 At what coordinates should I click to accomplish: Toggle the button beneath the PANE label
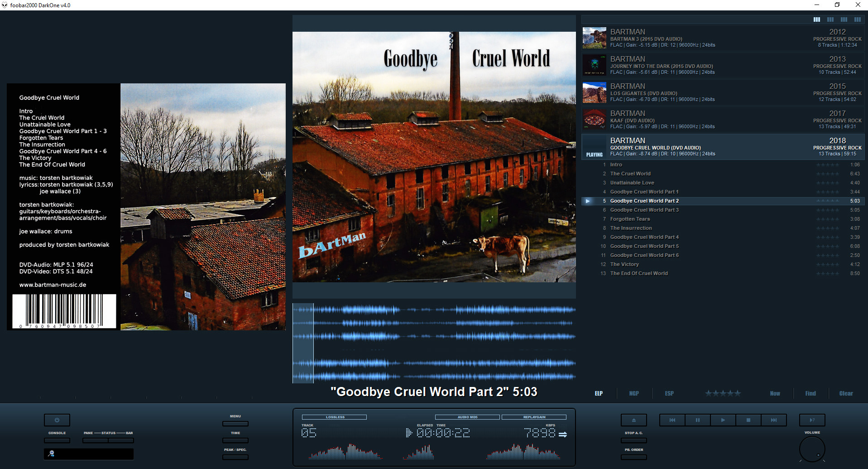tap(95, 440)
